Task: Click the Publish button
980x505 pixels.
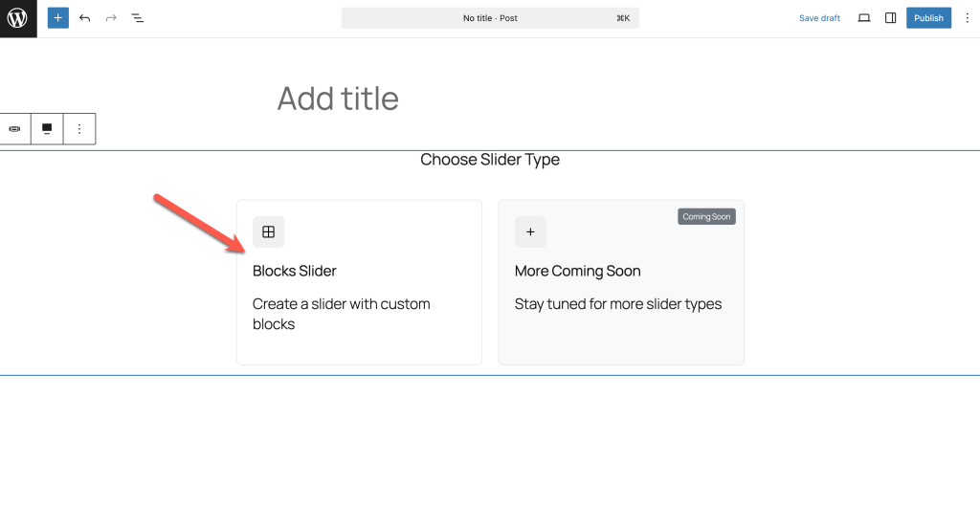Action: coord(928,18)
